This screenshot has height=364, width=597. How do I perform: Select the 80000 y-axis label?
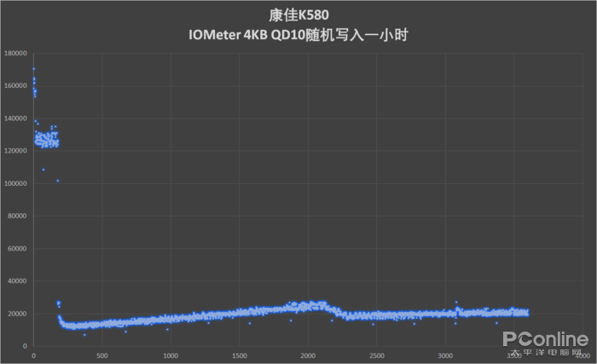click(19, 216)
